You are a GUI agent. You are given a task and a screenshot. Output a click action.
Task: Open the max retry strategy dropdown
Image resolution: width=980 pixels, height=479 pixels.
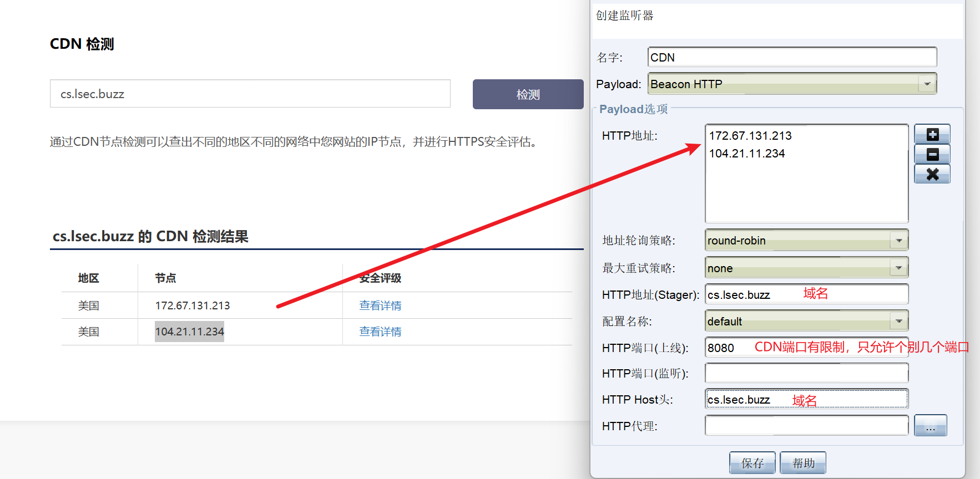click(898, 268)
